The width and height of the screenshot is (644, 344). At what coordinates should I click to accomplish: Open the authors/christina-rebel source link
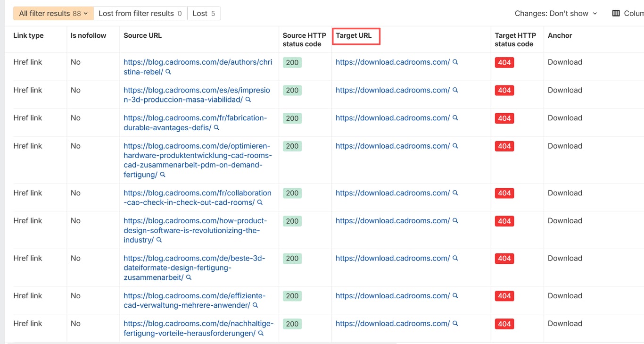click(198, 67)
